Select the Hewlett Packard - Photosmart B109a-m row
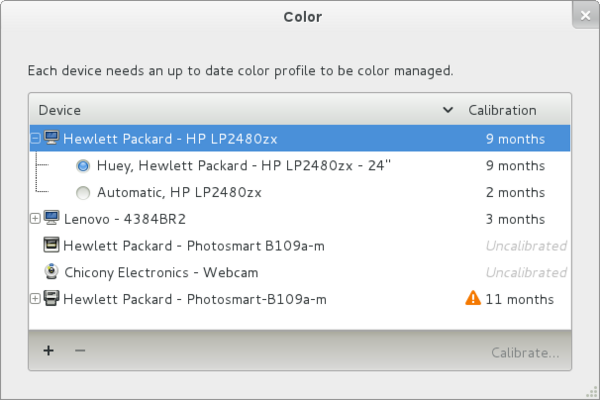 [250, 245]
